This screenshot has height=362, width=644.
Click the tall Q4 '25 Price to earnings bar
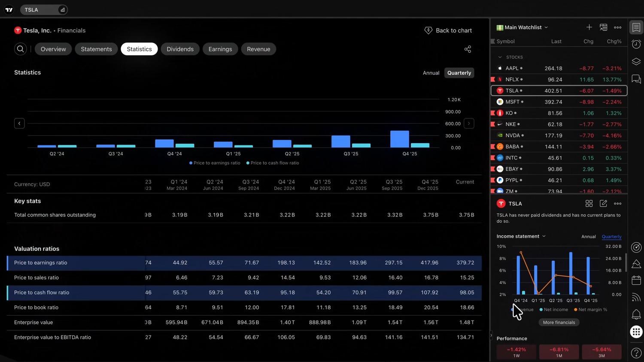399,139
